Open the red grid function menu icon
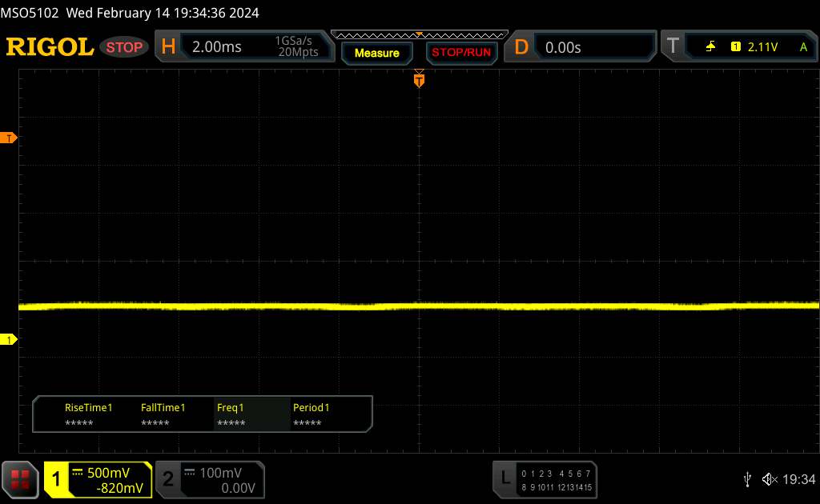820x504 pixels. pyautogui.click(x=20, y=479)
